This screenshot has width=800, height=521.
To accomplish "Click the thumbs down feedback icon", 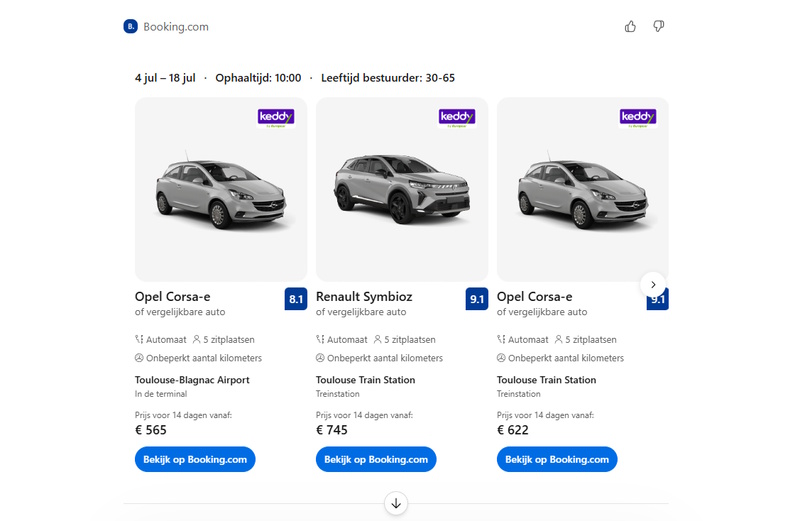I will 659,27.
